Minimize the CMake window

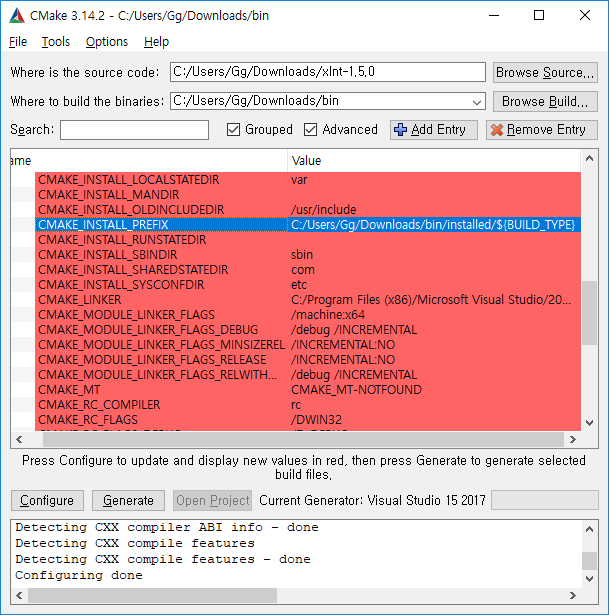pyautogui.click(x=494, y=16)
